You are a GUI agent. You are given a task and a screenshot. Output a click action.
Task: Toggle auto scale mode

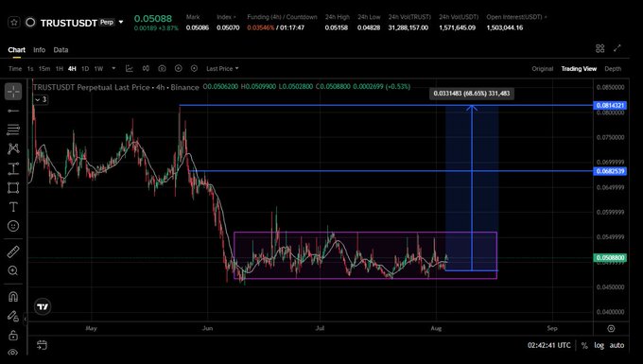tap(617, 345)
